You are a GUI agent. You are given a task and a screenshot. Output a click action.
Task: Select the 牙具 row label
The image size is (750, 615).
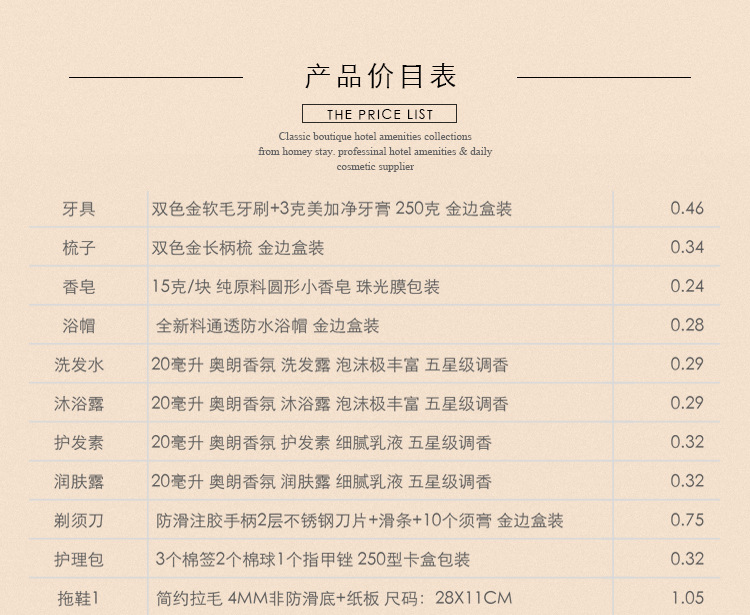(79, 209)
